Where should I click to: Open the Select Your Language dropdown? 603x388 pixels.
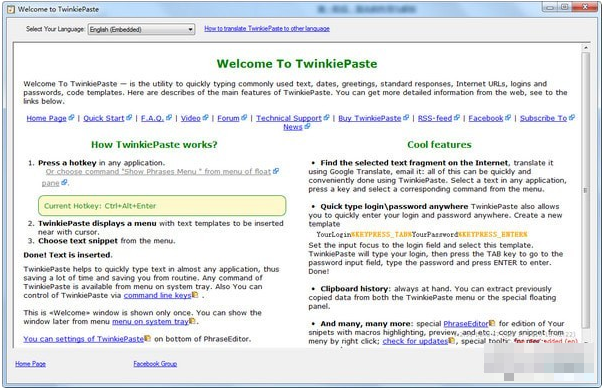tap(141, 29)
